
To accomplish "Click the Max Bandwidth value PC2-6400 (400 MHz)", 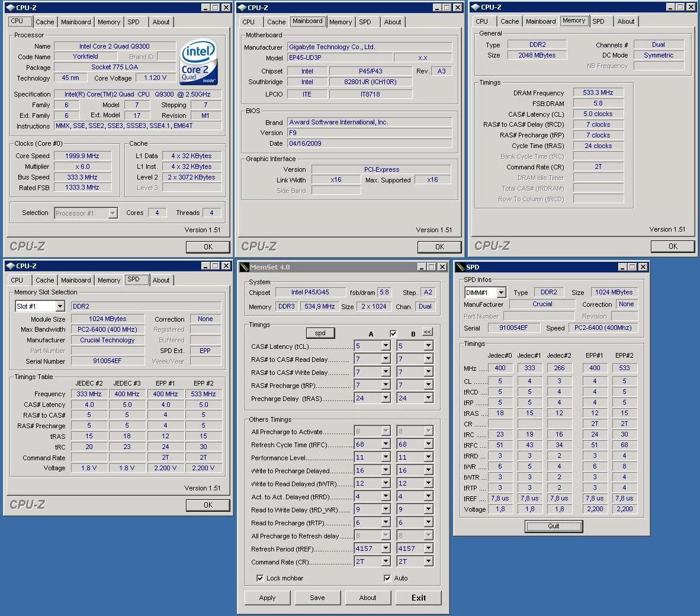I will click(x=108, y=329).
